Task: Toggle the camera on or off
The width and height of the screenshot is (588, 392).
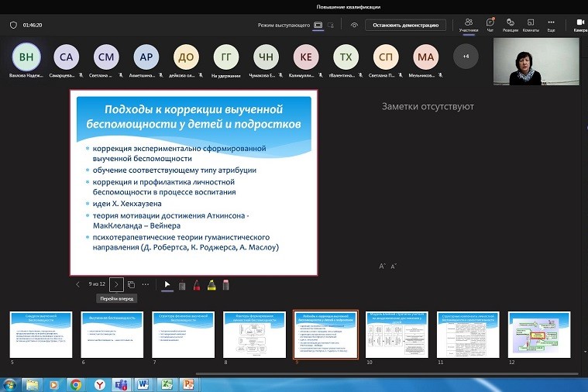Action: click(x=579, y=25)
